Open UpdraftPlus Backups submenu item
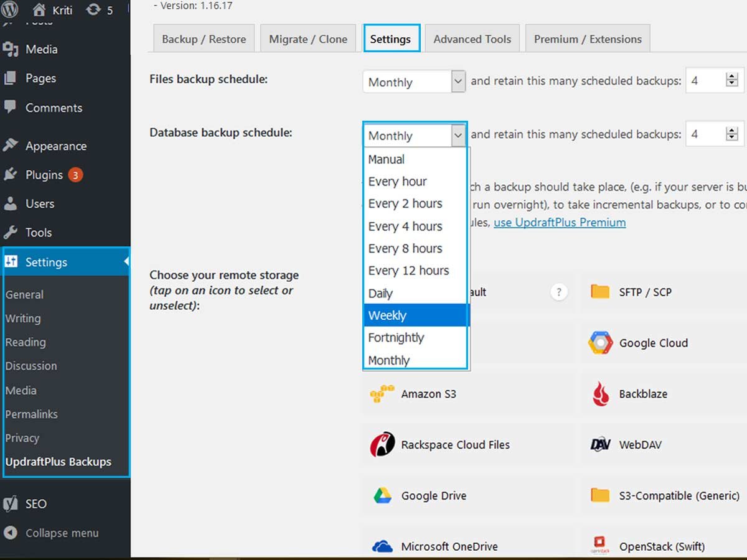The height and width of the screenshot is (560, 747). click(x=59, y=462)
